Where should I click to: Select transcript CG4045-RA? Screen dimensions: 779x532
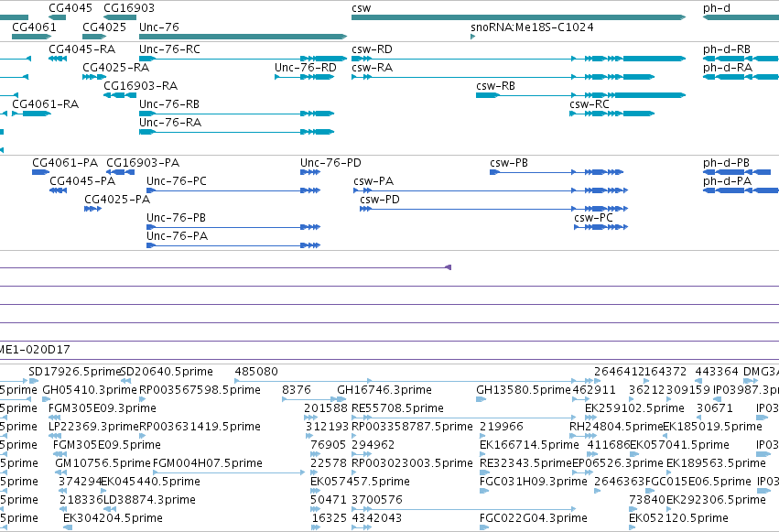coord(58,59)
